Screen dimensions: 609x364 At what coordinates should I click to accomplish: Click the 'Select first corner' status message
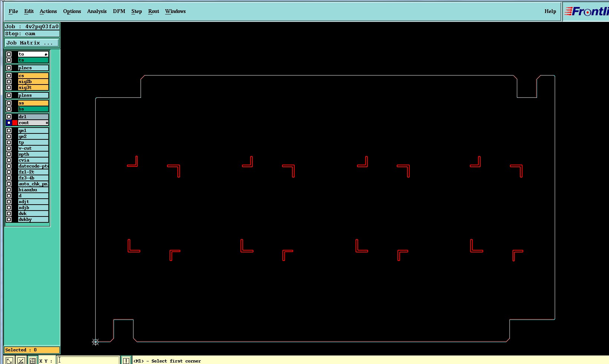(x=167, y=361)
